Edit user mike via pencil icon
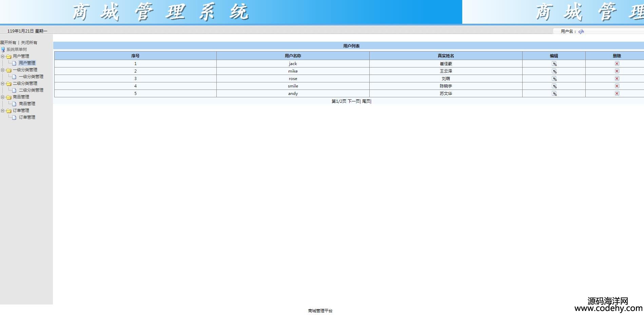The height and width of the screenshot is (315, 644). 554,71
